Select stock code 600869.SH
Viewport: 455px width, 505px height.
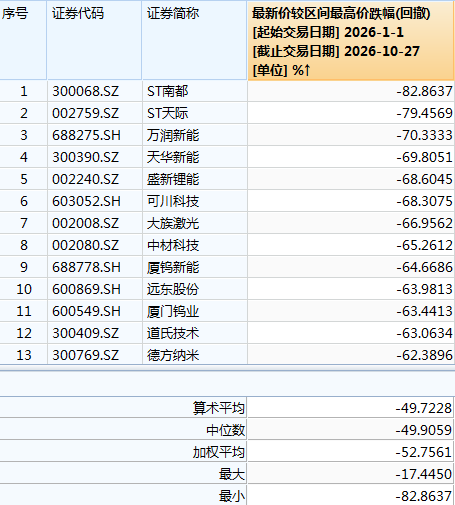click(x=86, y=289)
